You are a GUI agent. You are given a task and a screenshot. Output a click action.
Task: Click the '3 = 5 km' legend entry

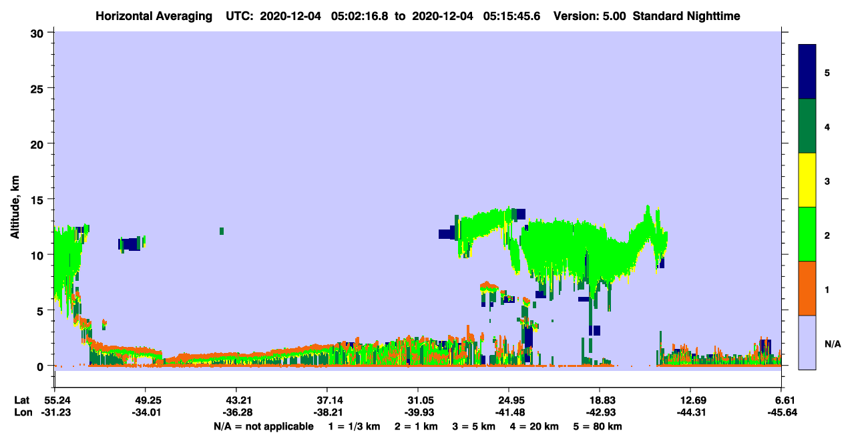(x=476, y=426)
